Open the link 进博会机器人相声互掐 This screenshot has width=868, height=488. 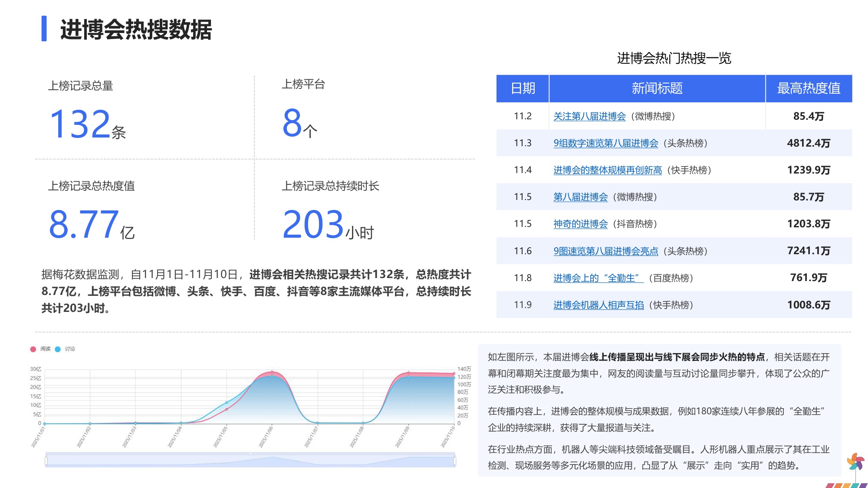click(598, 305)
